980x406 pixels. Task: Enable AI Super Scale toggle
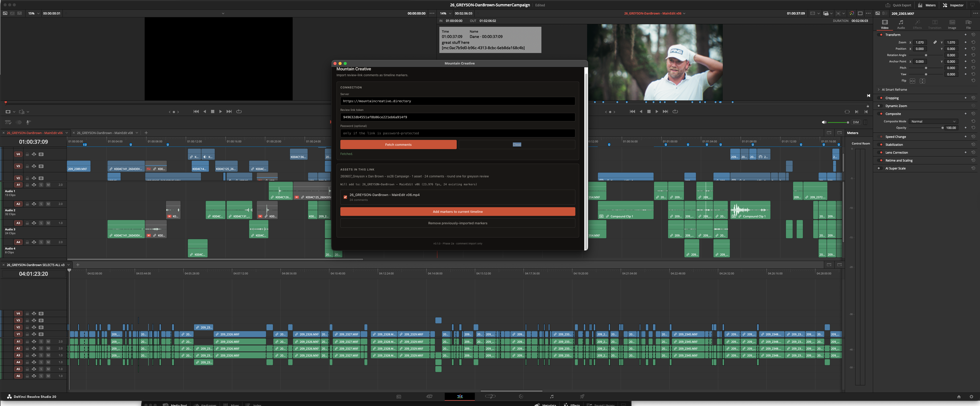pyautogui.click(x=879, y=168)
